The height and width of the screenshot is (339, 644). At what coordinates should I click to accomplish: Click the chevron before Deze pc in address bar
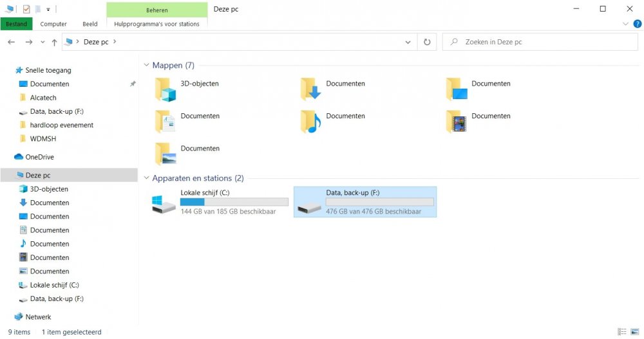coord(77,41)
